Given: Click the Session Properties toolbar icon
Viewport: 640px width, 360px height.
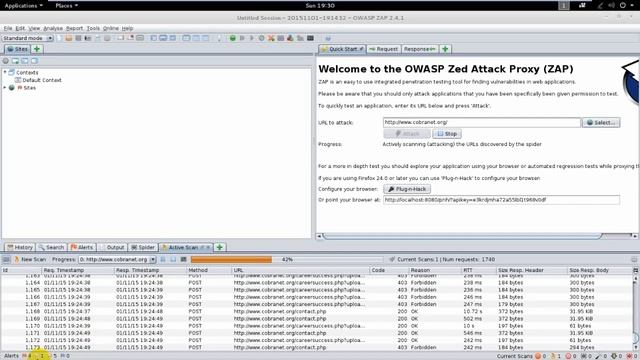Looking at the screenshot, I should coord(98,38).
